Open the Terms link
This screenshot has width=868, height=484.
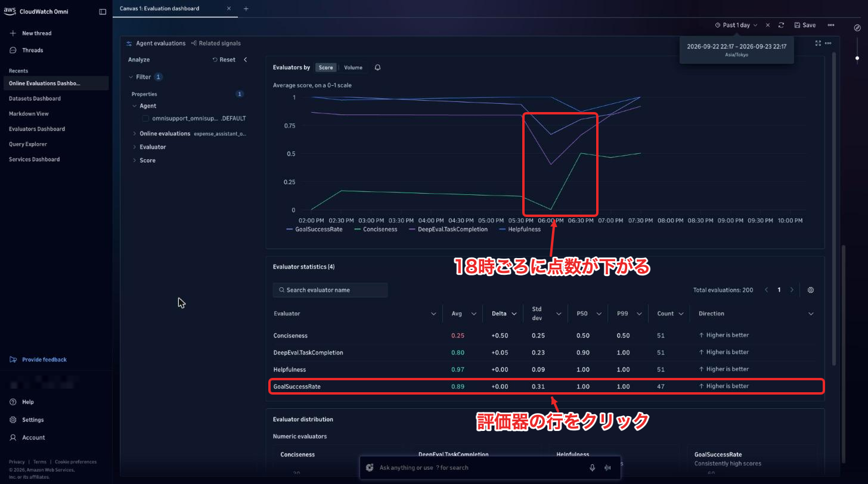pyautogui.click(x=40, y=462)
